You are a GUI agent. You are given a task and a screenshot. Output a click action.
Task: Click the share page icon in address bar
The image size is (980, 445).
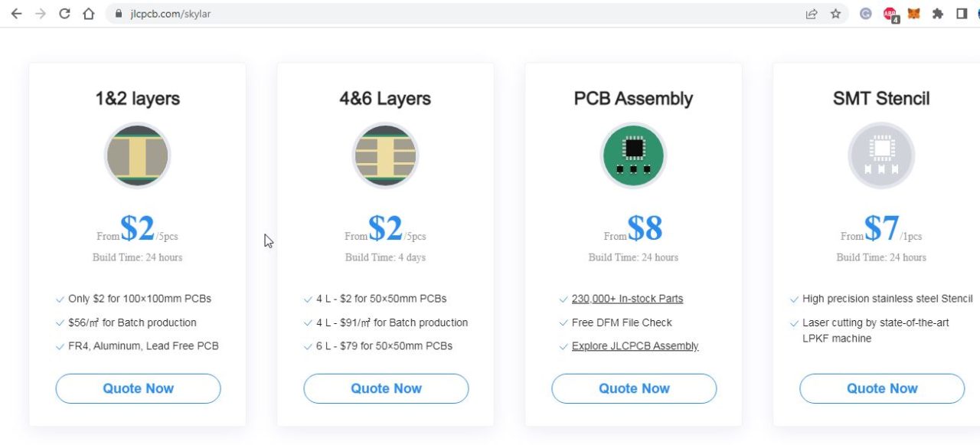[x=812, y=14]
